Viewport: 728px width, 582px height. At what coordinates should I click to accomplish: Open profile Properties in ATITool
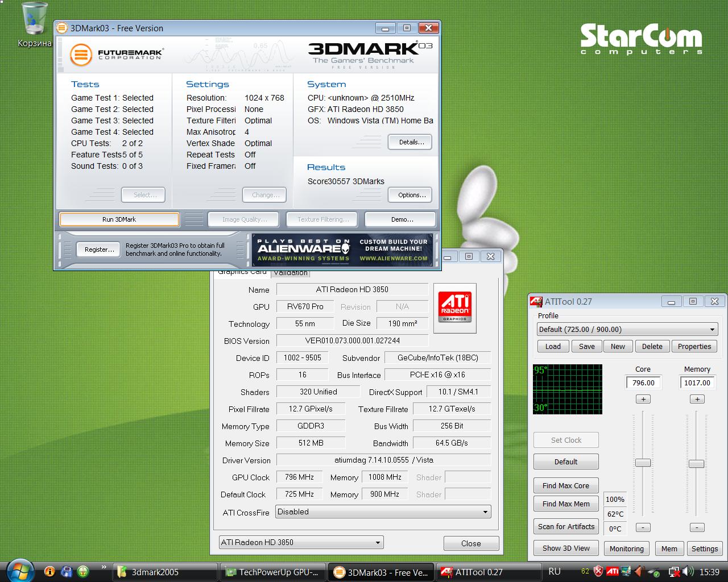pos(694,346)
